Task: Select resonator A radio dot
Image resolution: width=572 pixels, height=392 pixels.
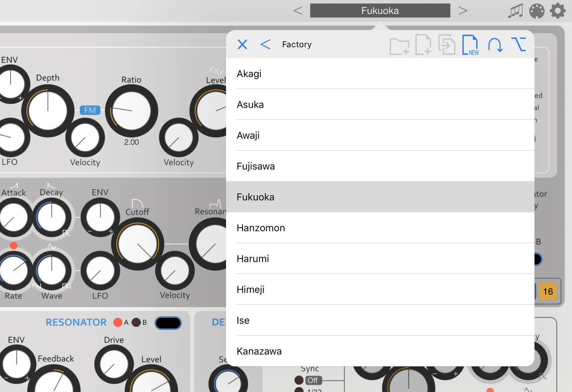Action: point(118,322)
